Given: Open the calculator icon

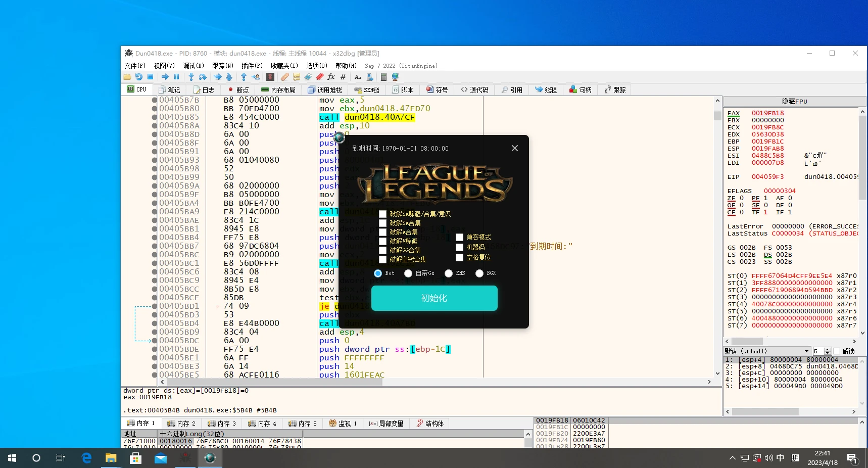Looking at the screenshot, I should (x=383, y=77).
